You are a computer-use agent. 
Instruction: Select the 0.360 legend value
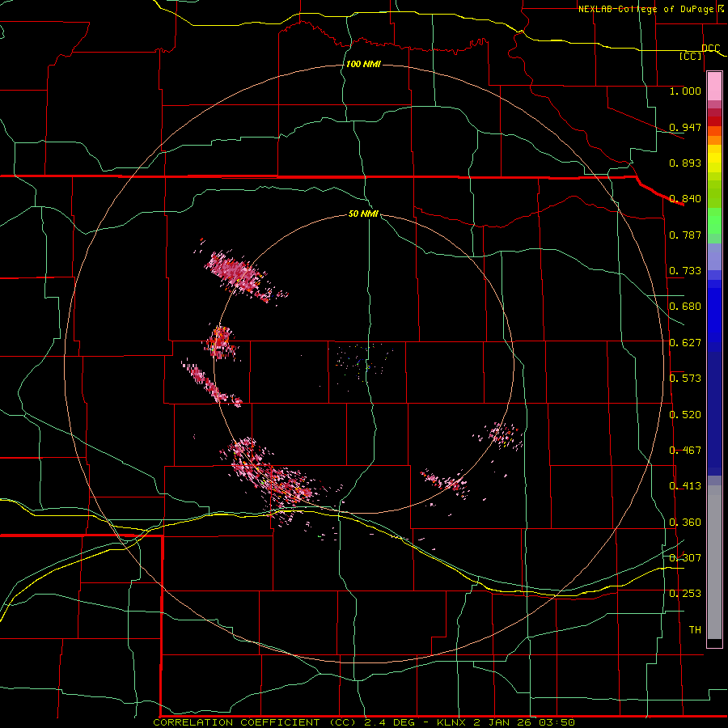pyautogui.click(x=685, y=523)
